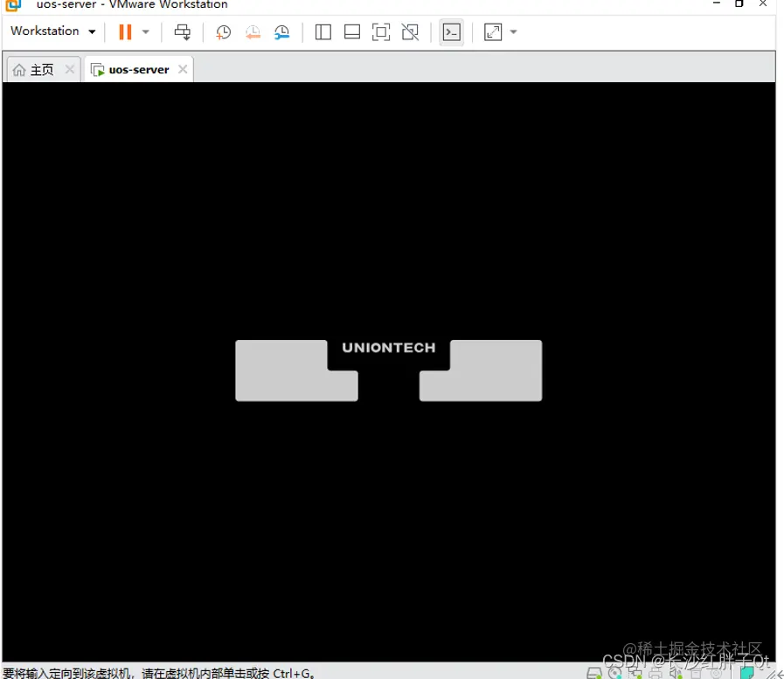Click the printer status icon
This screenshot has width=784, height=679.
656,673
